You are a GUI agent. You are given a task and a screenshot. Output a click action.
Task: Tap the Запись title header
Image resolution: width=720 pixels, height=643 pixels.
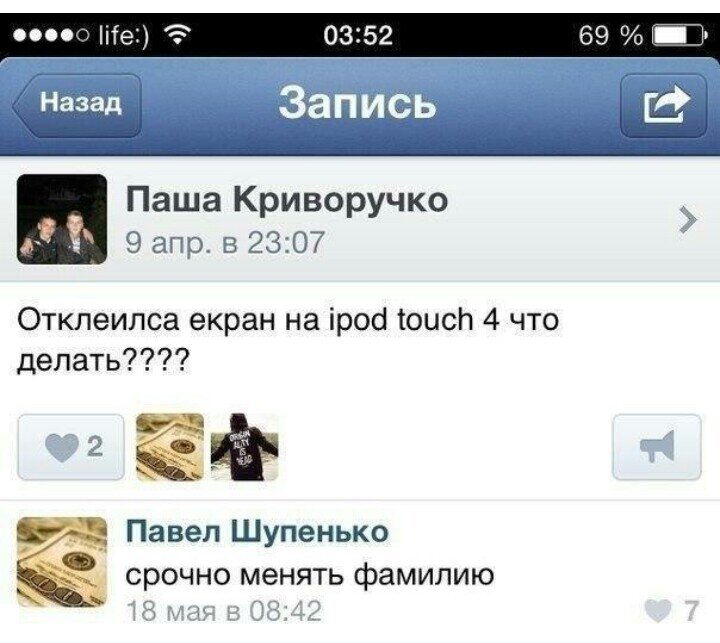357,103
